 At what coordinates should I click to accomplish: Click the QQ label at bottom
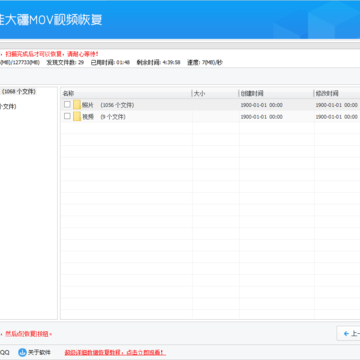[x=5, y=352]
